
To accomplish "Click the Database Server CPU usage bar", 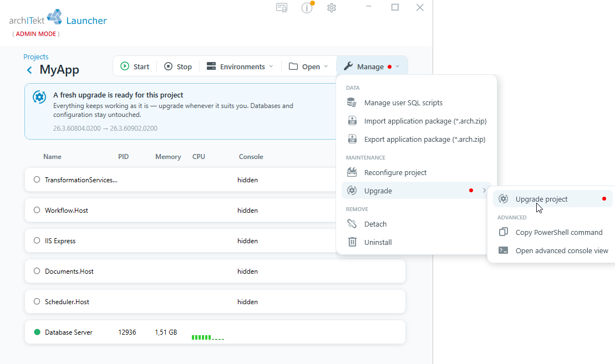I will 208,337.
